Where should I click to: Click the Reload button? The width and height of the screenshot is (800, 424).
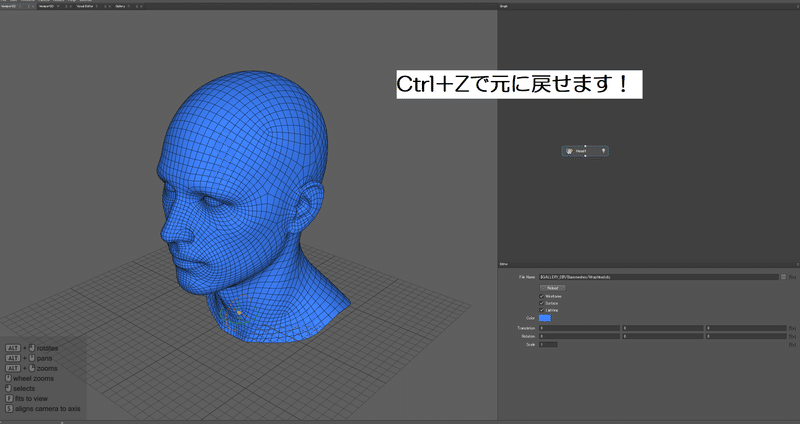coord(553,288)
